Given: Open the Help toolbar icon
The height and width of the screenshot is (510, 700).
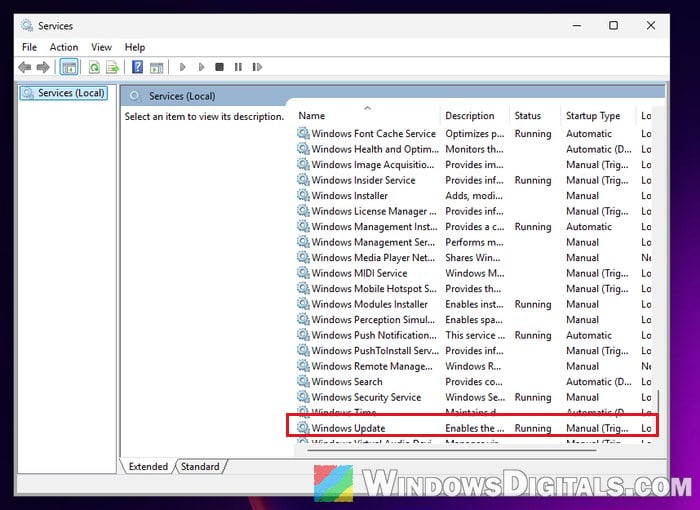Looking at the screenshot, I should 138,67.
